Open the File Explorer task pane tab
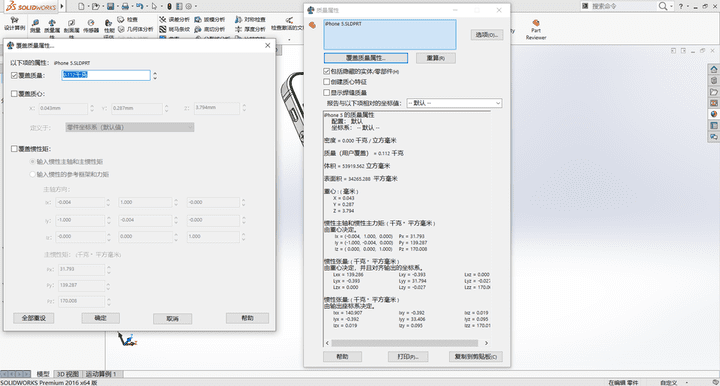This screenshot has height=386, width=720. tap(714, 92)
